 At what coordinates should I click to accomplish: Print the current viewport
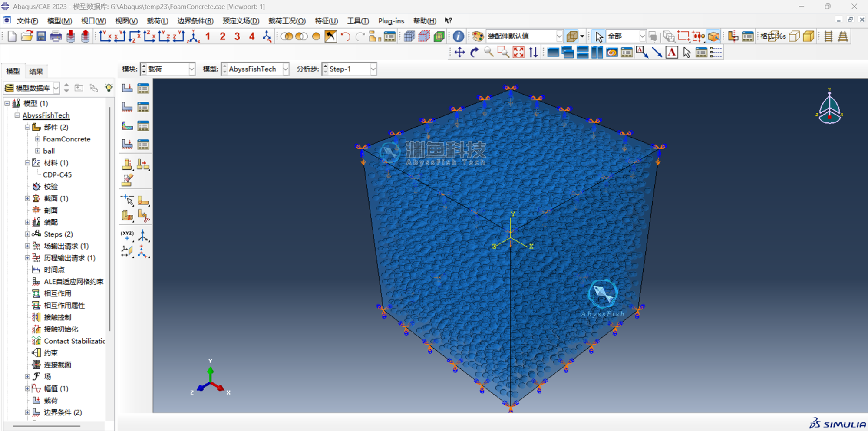(56, 36)
